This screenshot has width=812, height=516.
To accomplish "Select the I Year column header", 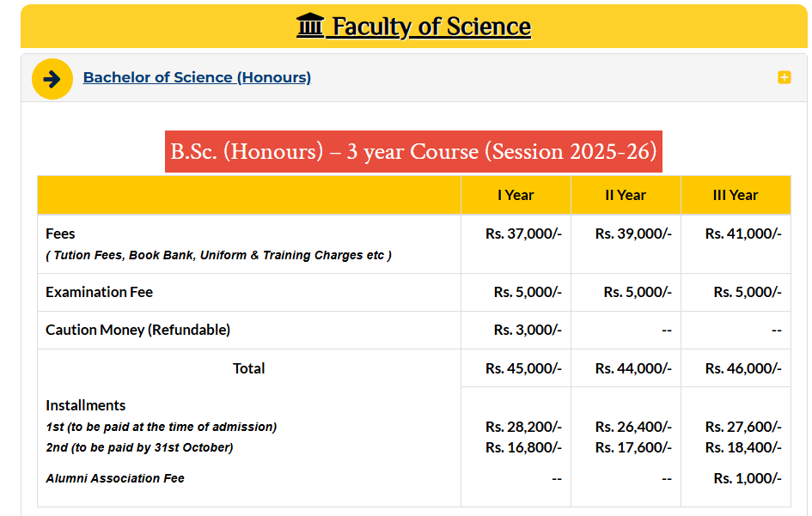I will coord(516,195).
